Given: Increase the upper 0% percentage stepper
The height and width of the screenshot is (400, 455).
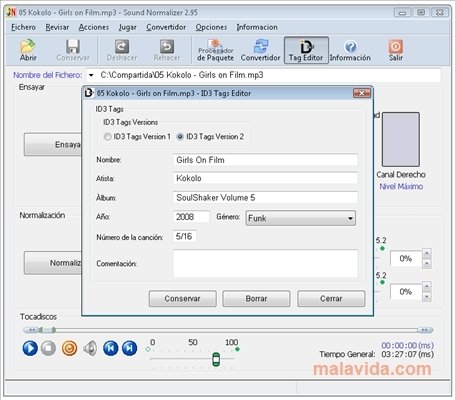Looking at the screenshot, I should (x=427, y=253).
